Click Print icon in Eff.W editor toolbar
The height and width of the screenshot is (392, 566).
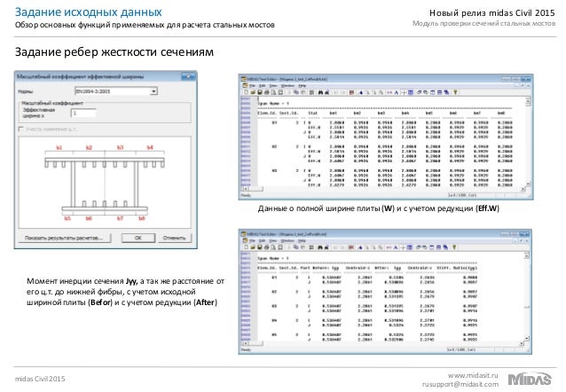click(266, 92)
